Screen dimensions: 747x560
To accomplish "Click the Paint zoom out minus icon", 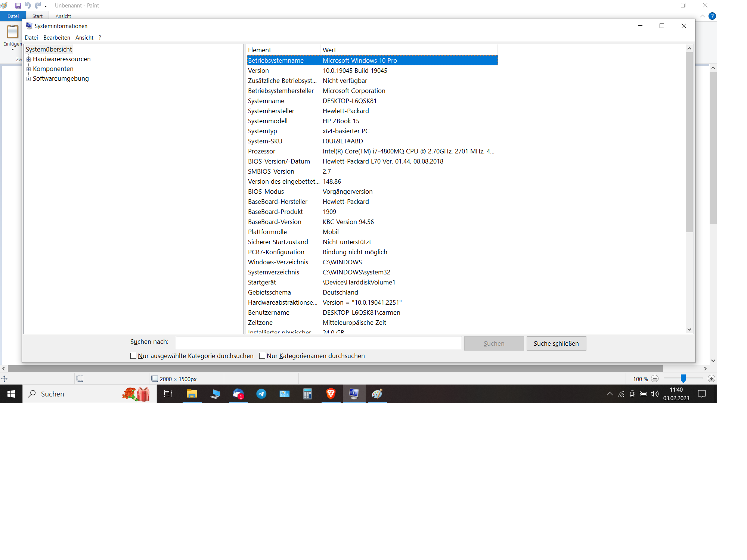I will 655,379.
